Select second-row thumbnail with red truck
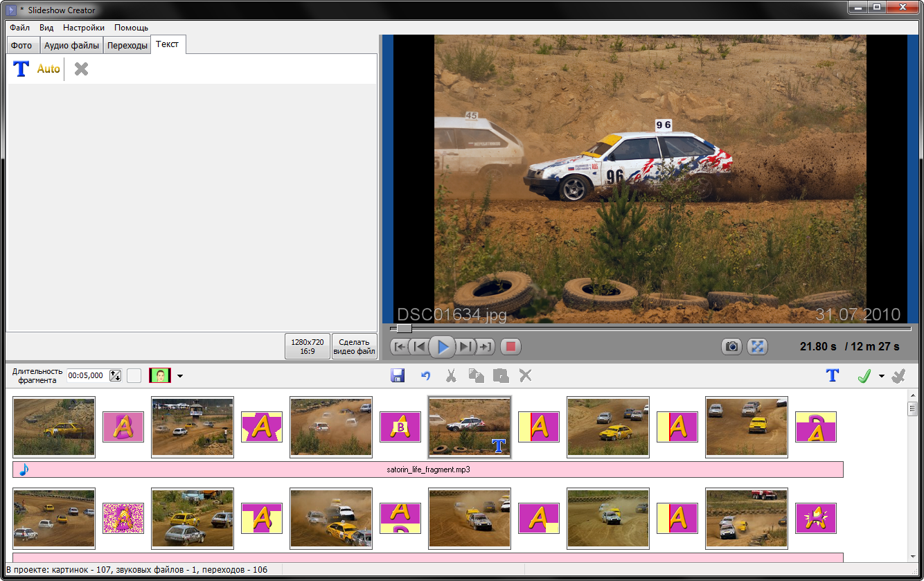Image resolution: width=924 pixels, height=581 pixels. (x=747, y=518)
